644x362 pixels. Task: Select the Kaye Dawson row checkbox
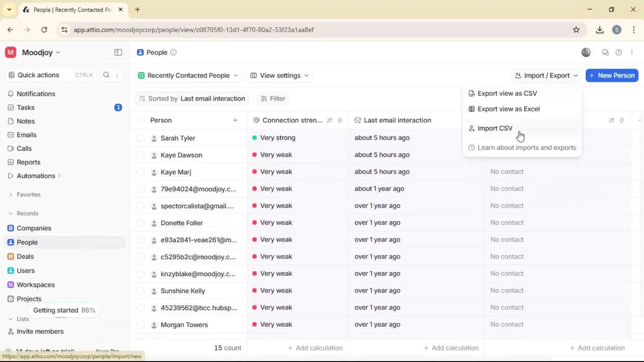click(141, 155)
